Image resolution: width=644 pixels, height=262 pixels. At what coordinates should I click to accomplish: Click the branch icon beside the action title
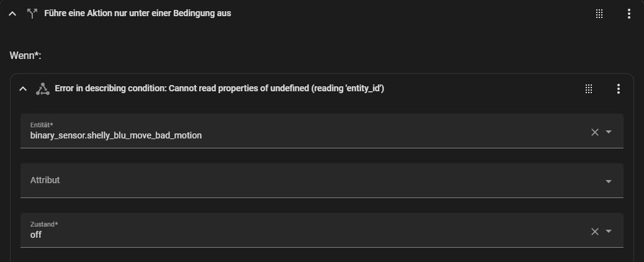[32, 14]
